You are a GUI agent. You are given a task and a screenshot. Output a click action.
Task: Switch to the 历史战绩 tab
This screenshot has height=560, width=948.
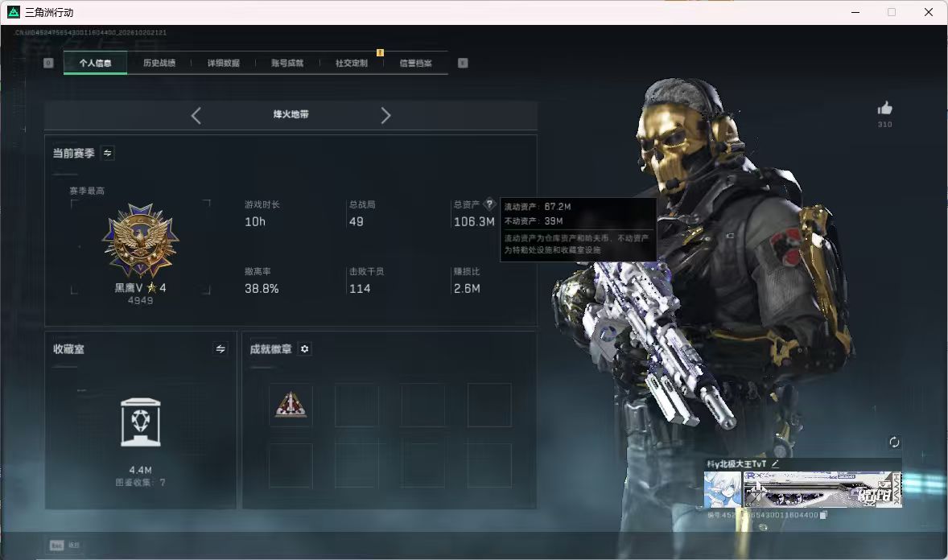[159, 63]
